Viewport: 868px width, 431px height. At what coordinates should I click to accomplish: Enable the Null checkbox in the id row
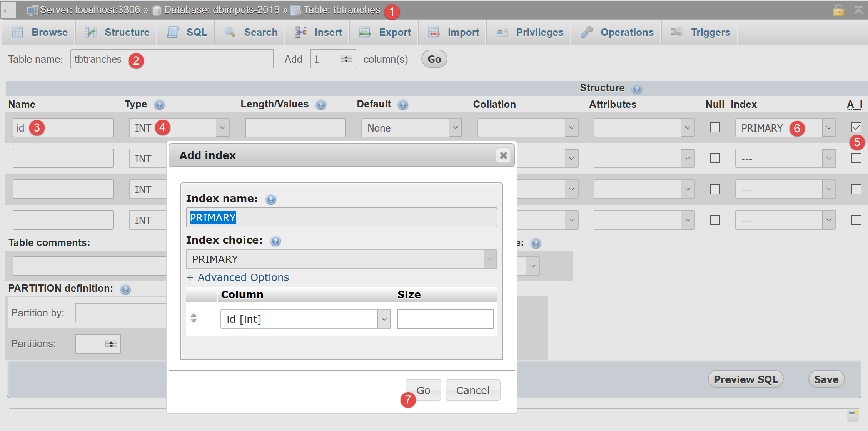click(714, 127)
